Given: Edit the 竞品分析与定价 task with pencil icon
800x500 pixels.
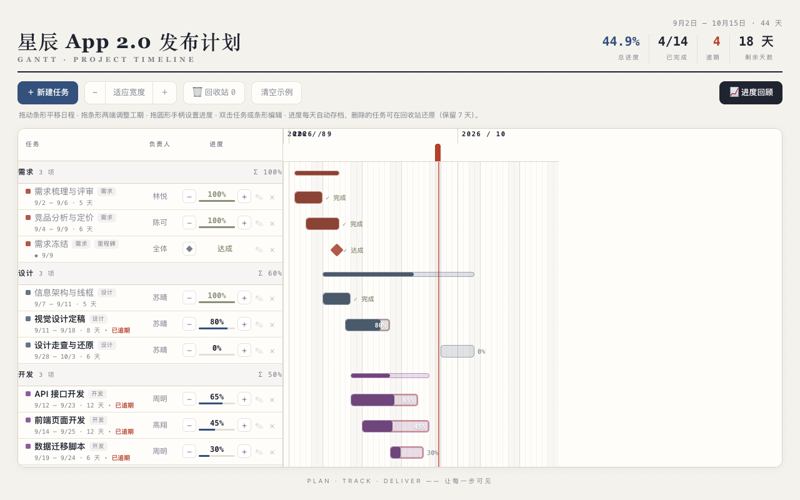Looking at the screenshot, I should tap(259, 223).
